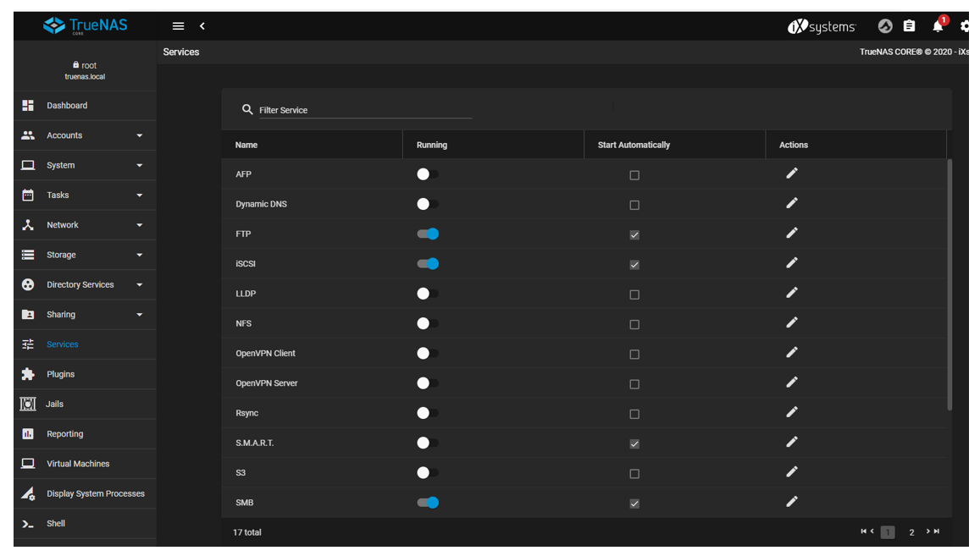Toggle the hamburger menu icon
The width and height of the screenshot is (980, 556).
178,26
